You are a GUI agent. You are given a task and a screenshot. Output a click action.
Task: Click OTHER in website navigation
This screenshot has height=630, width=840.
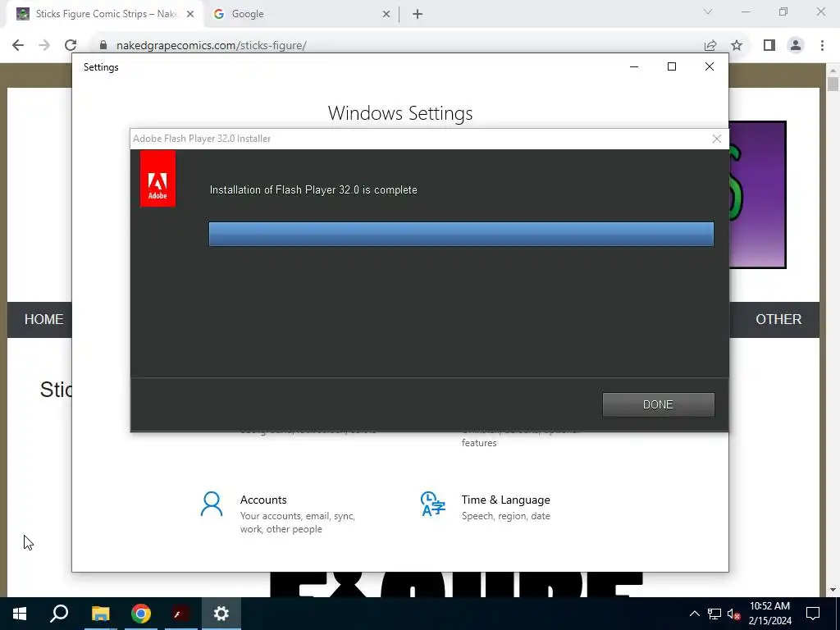point(778,319)
